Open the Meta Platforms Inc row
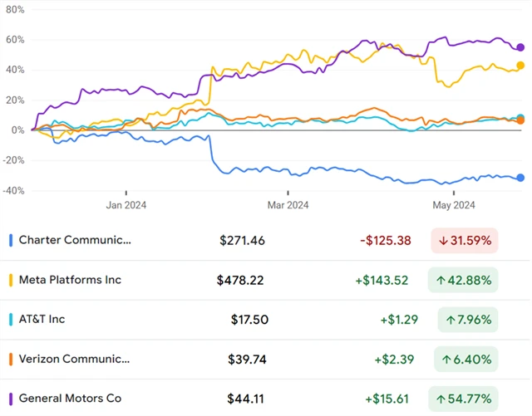The height and width of the screenshot is (416, 532). pos(70,280)
